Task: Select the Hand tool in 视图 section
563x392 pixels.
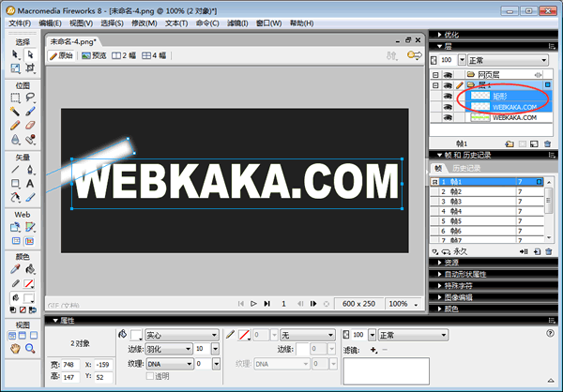Action: [16, 349]
